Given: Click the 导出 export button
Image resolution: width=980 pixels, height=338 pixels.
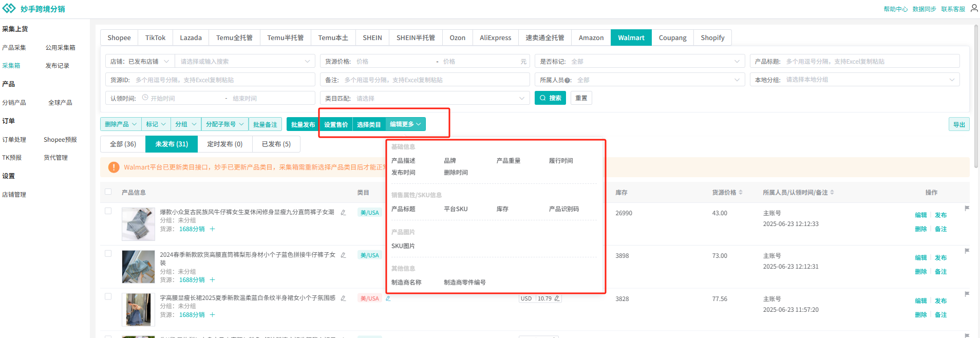Looking at the screenshot, I should pos(959,124).
